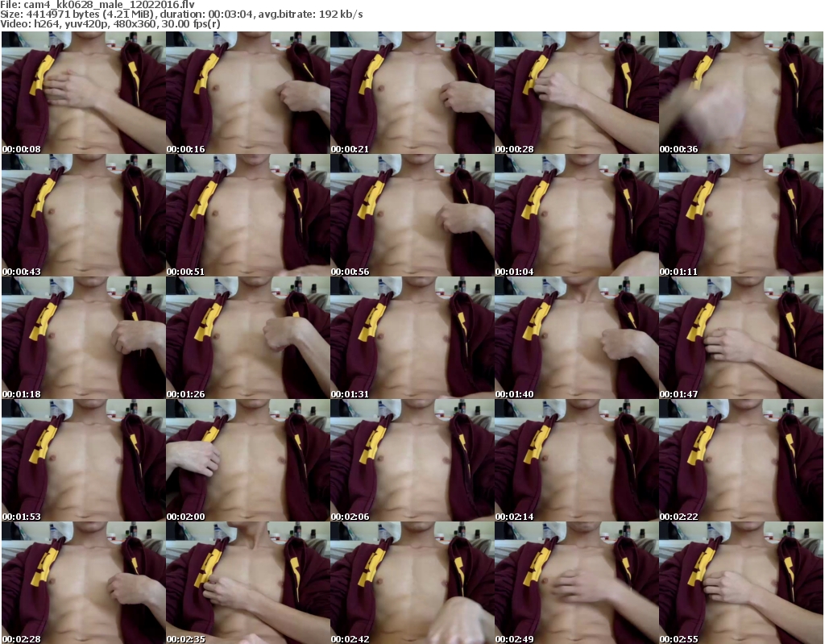The height and width of the screenshot is (644, 825).
Task: Open the frame stamped 00:01:04
Action: (x=577, y=215)
